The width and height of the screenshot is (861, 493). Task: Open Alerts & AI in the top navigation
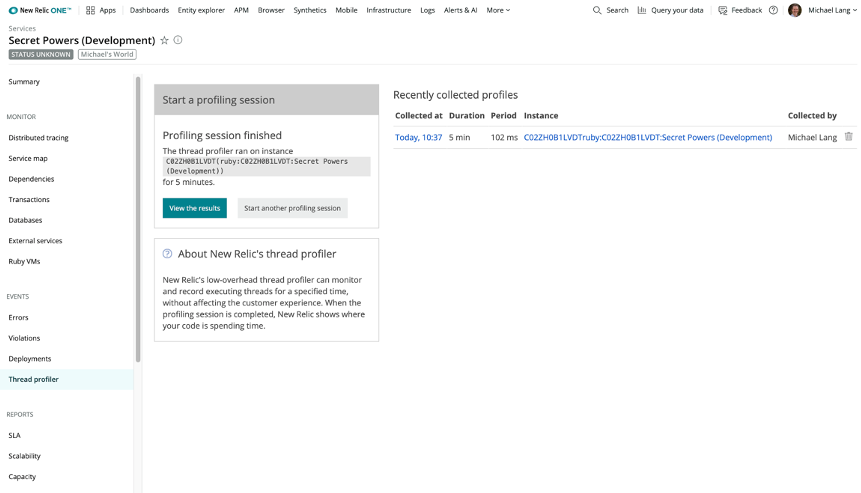pos(460,10)
